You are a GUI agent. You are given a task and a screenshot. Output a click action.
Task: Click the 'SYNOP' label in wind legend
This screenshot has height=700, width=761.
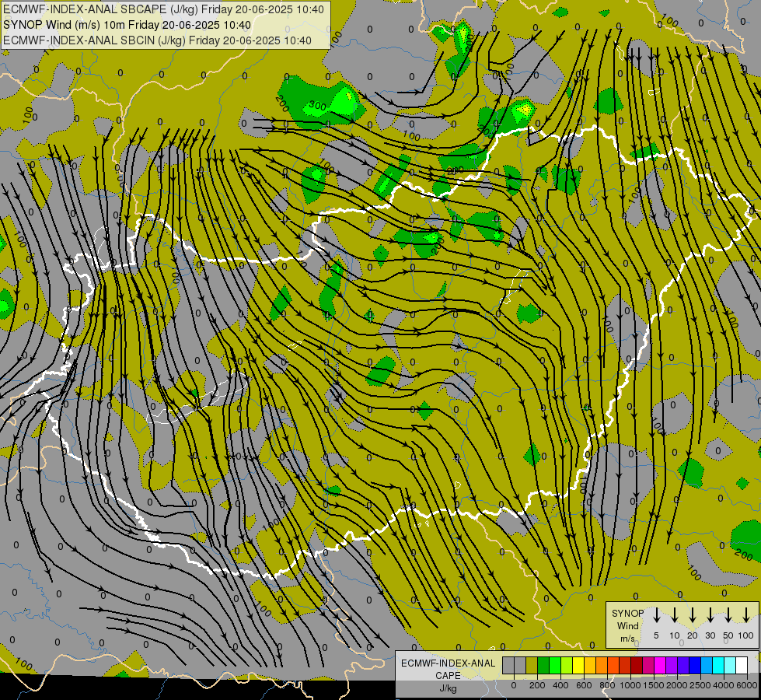[627, 614]
